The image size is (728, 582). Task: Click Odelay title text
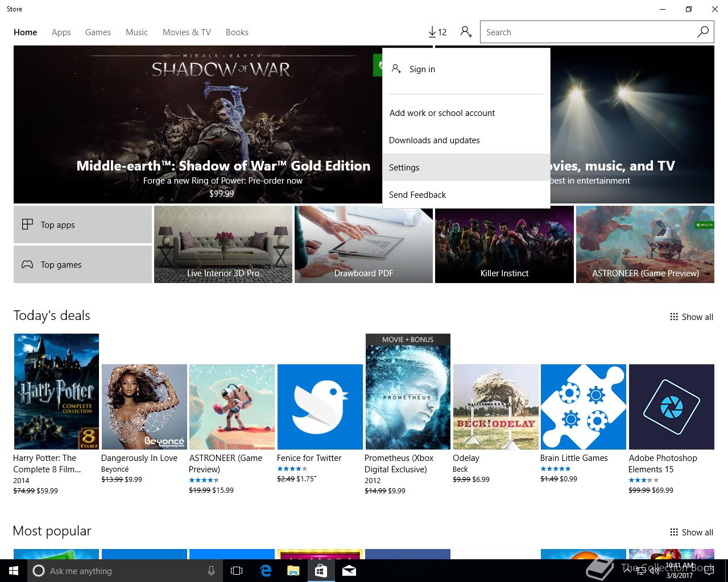click(x=466, y=458)
